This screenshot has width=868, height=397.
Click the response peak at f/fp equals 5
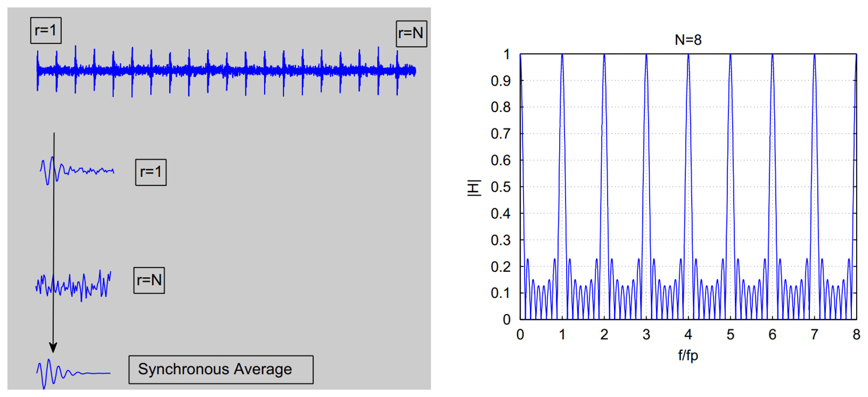(x=731, y=56)
